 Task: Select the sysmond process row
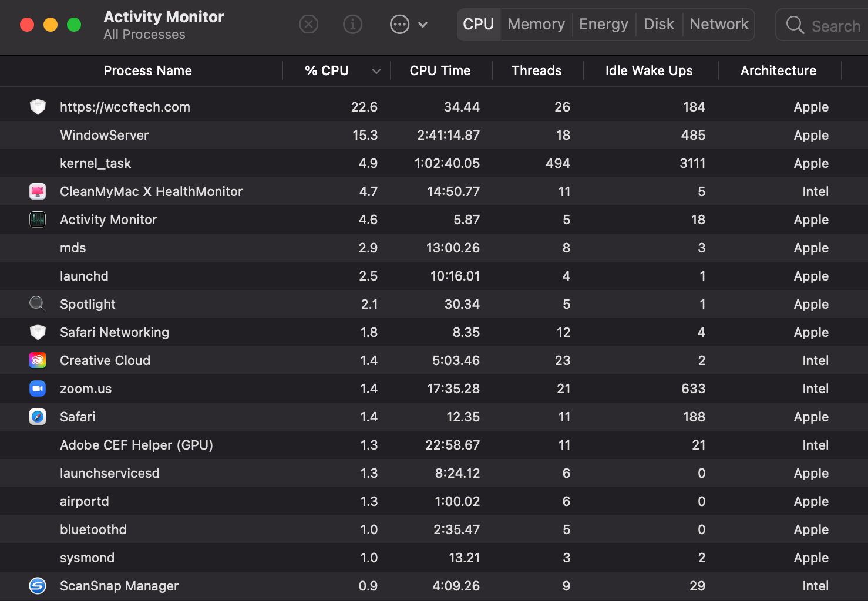[x=434, y=558]
